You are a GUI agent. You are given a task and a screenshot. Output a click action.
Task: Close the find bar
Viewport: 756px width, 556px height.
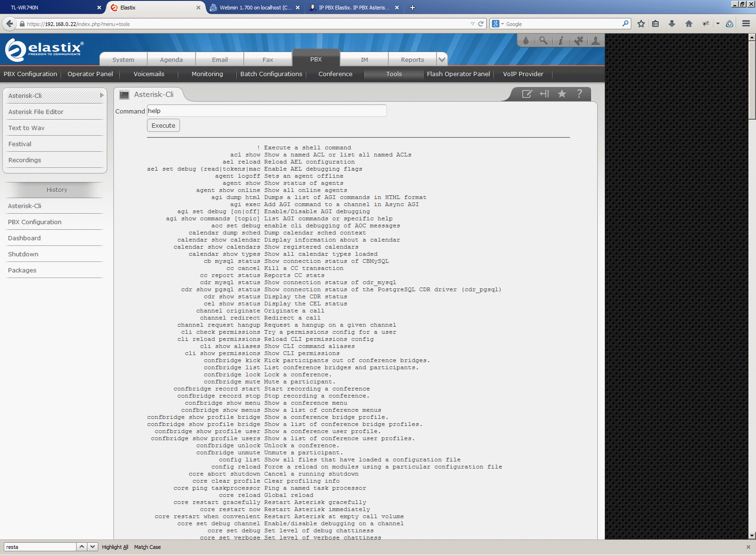[748, 547]
